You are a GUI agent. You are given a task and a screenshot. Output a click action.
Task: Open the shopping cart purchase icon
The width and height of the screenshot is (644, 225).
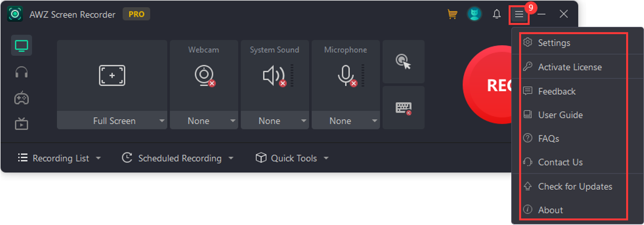(x=452, y=14)
